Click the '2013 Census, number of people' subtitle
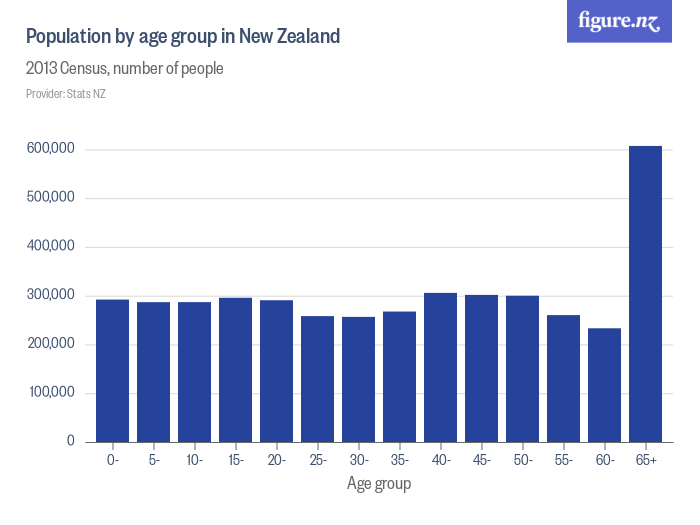Screen dimensions: 700x525 (x=124, y=69)
